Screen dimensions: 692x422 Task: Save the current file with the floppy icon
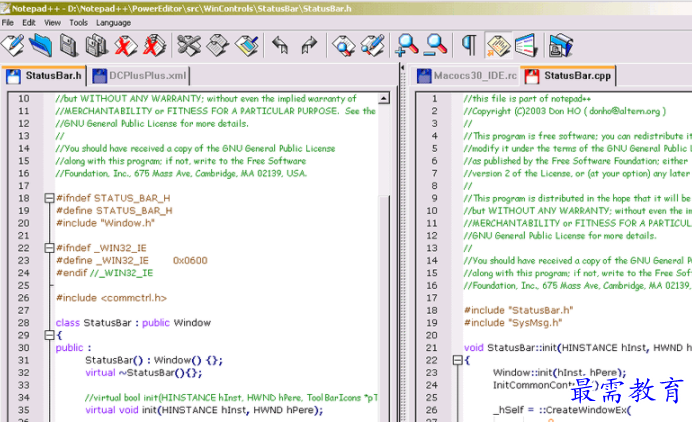coord(69,45)
